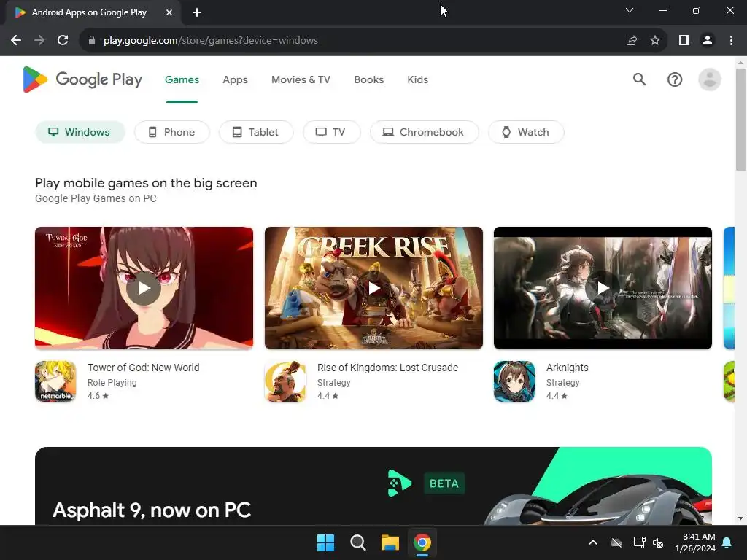Go back to previous page

point(16,41)
